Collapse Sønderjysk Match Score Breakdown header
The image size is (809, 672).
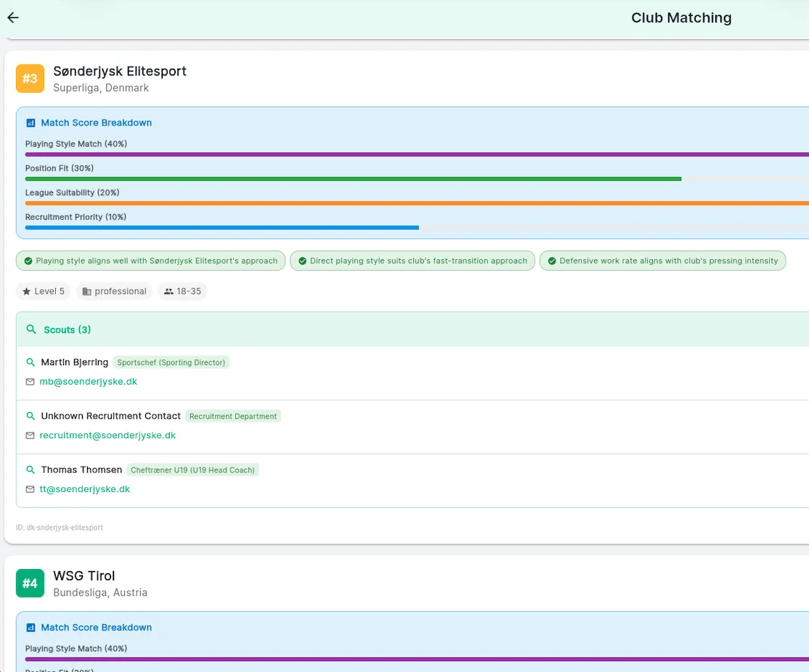click(96, 123)
